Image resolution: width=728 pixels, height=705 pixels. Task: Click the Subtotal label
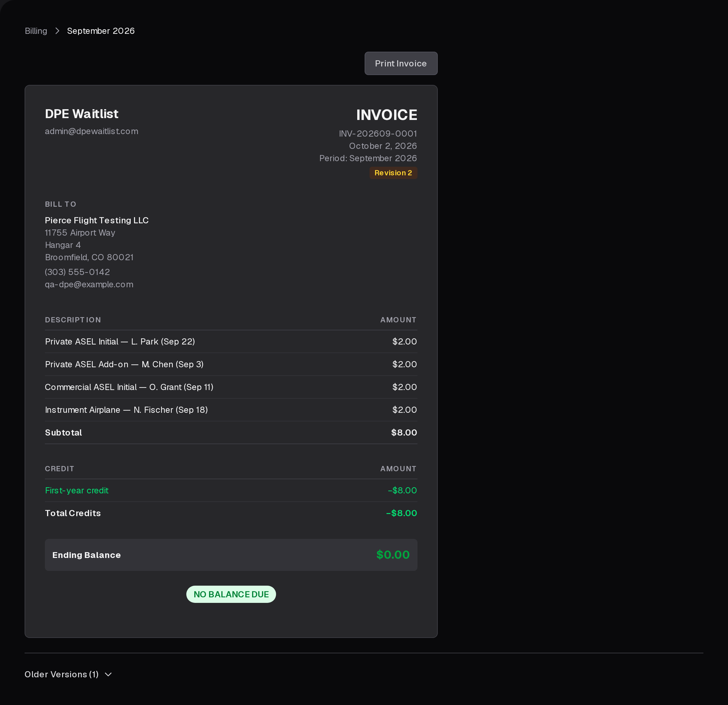click(63, 432)
